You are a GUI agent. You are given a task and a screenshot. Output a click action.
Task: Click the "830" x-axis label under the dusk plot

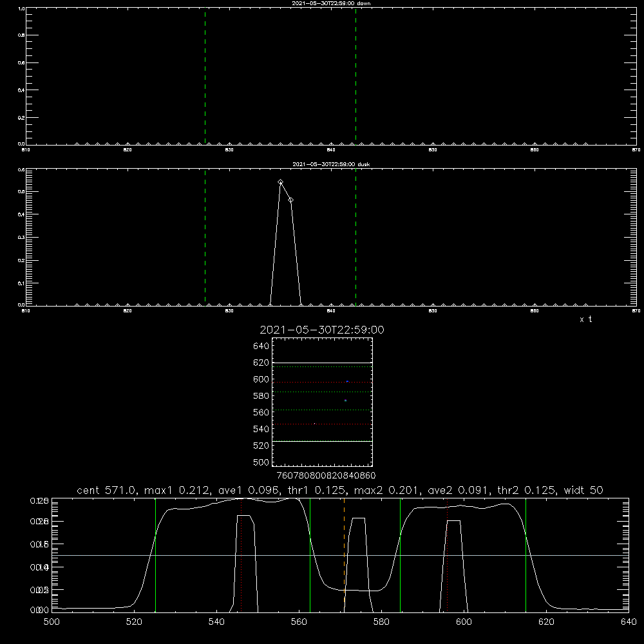[x=229, y=311]
